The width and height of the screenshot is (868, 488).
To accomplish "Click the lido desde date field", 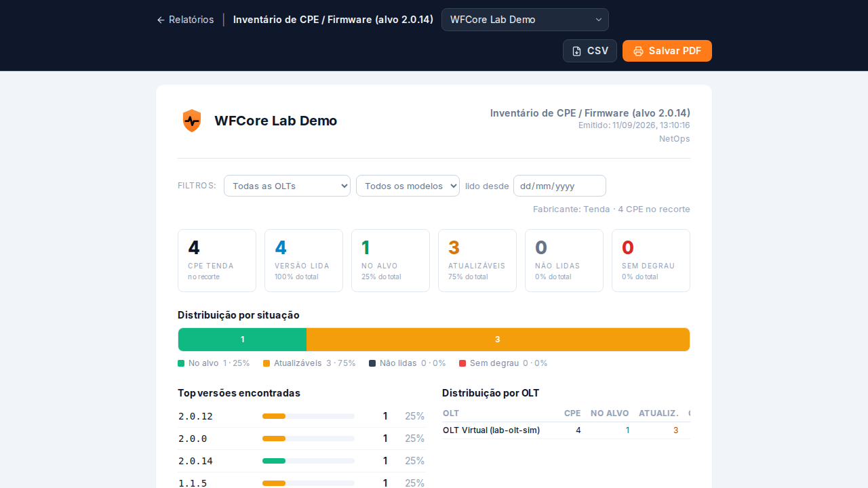I will coord(559,186).
